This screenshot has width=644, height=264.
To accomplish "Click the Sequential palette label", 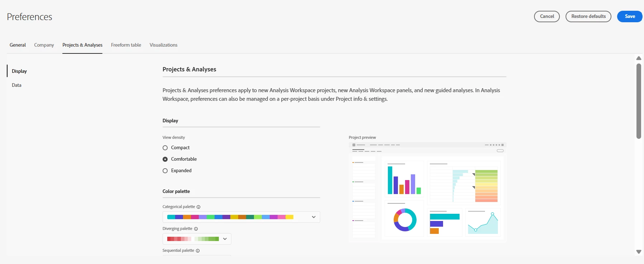I will [x=178, y=250].
